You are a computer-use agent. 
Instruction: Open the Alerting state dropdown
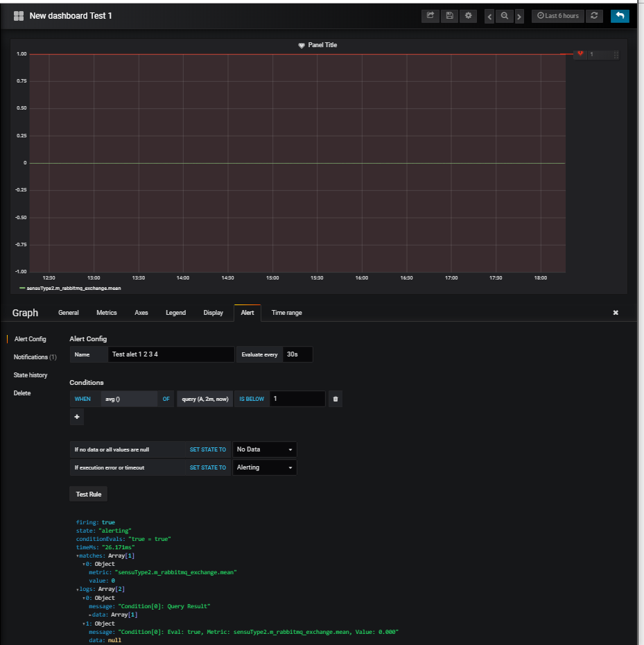coord(264,467)
